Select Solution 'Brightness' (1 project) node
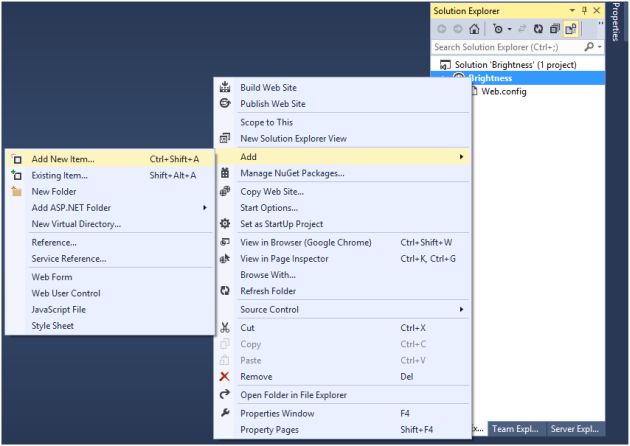The width and height of the screenshot is (630, 446). click(x=515, y=65)
